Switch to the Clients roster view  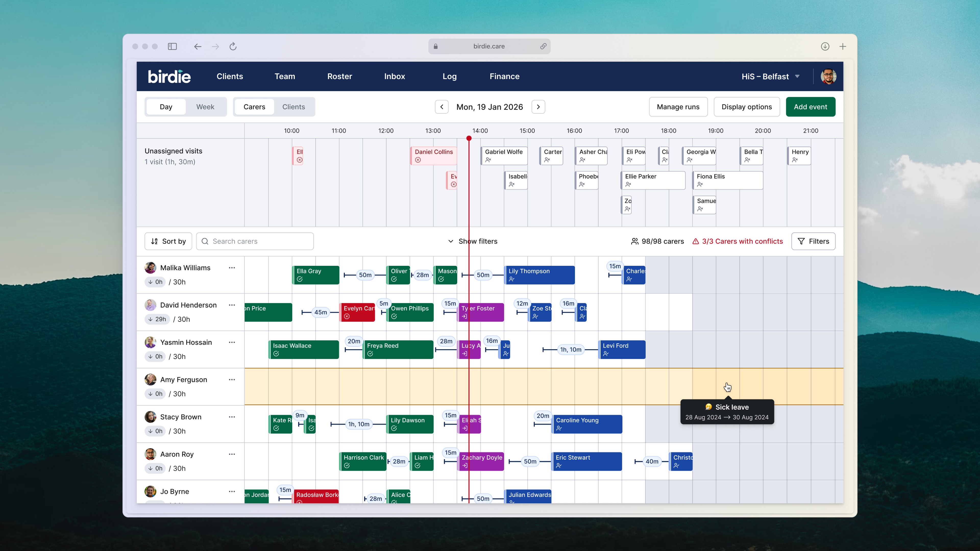point(293,107)
